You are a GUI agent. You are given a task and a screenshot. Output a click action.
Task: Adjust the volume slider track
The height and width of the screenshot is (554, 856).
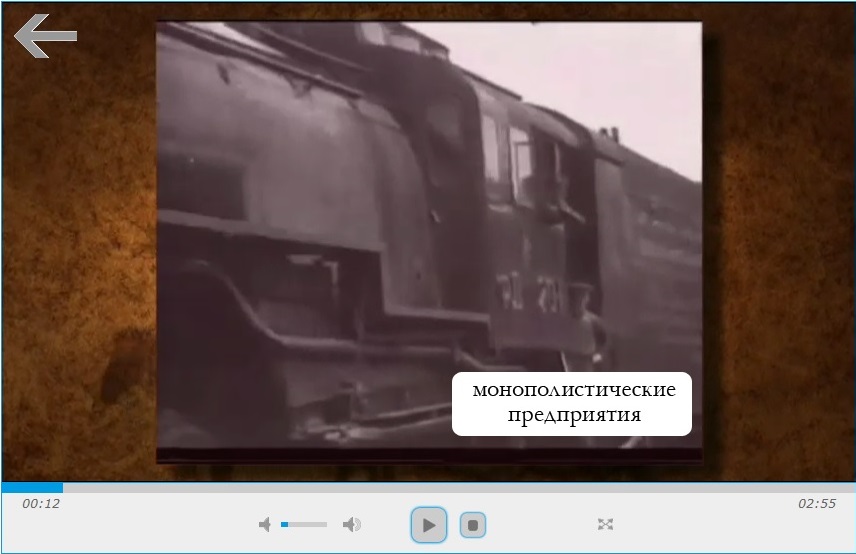pyautogui.click(x=304, y=525)
